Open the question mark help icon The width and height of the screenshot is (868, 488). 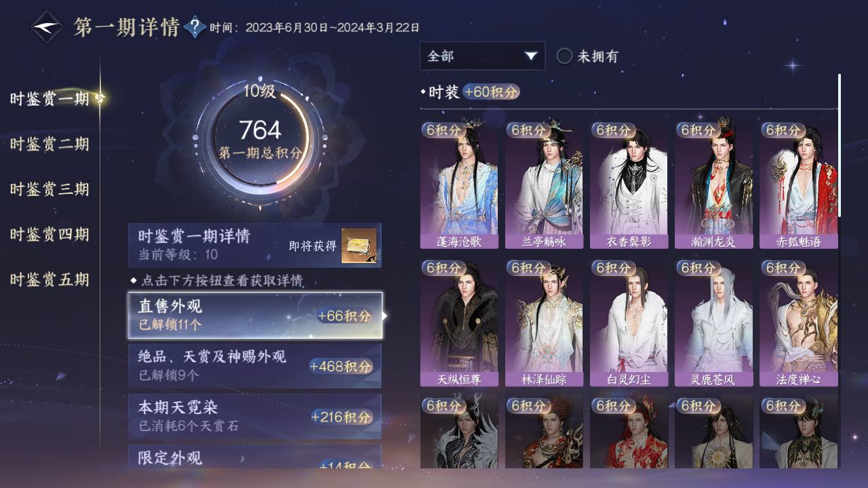(195, 28)
